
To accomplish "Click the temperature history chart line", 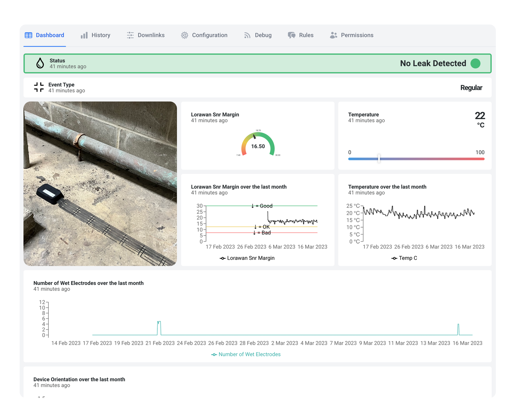I will (419, 213).
